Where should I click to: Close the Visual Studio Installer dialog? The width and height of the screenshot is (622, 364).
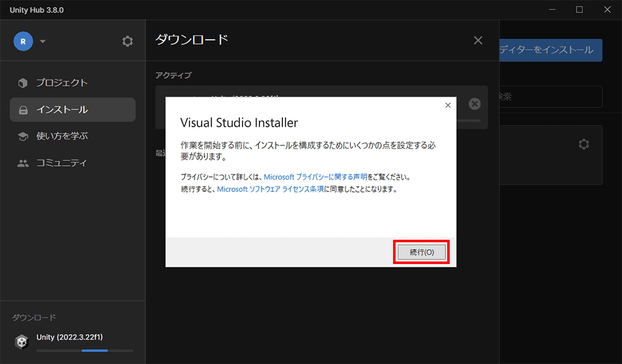[448, 106]
